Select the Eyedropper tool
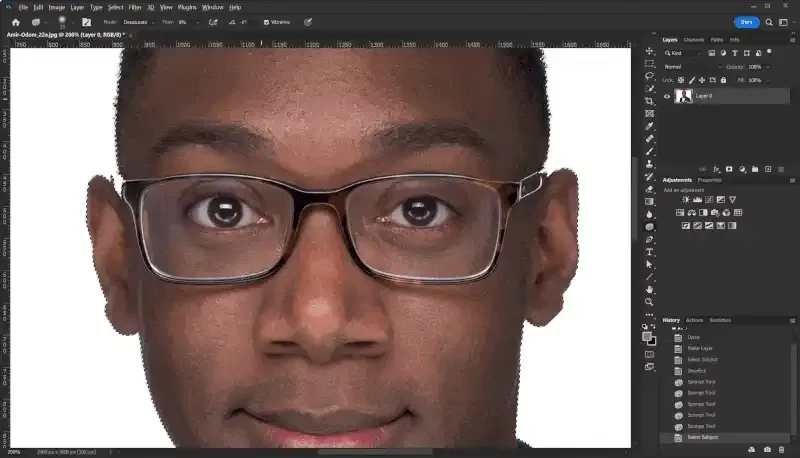Viewport: 800px width, 458px height. coord(649,126)
